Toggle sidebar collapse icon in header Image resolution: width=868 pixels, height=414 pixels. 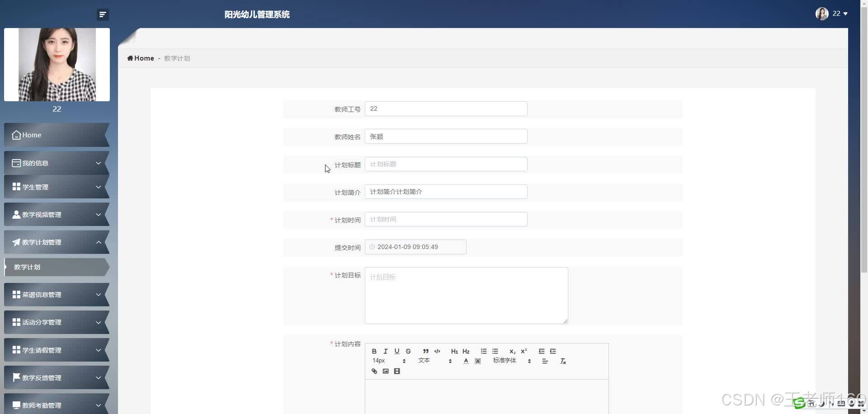tap(103, 14)
